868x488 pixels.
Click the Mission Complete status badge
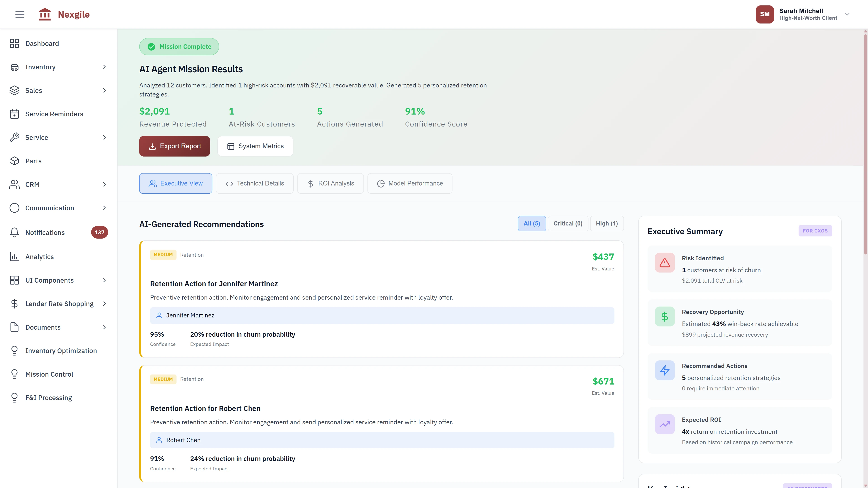click(x=179, y=47)
